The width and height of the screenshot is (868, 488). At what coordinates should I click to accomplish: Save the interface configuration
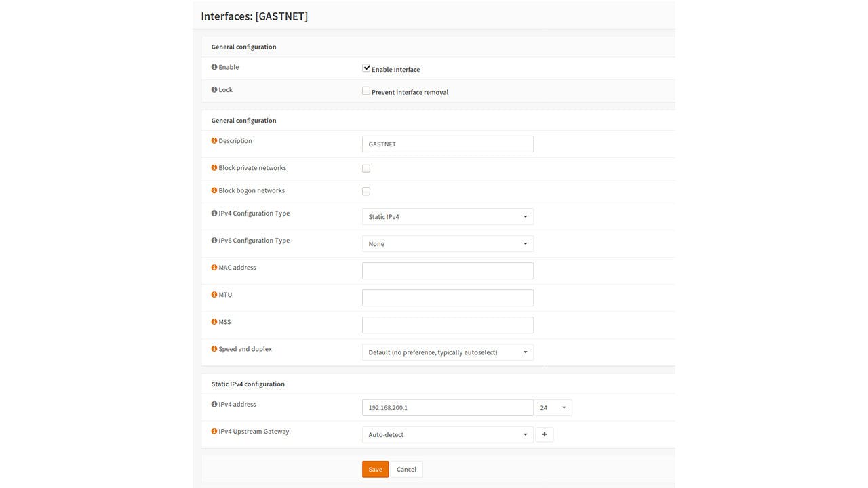375,469
